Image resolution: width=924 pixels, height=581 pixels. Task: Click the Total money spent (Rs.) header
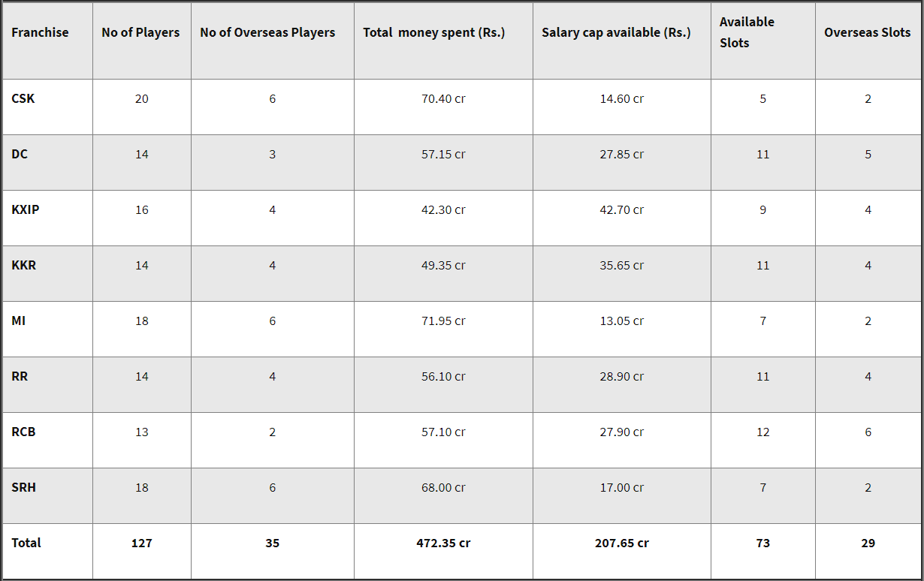point(434,32)
